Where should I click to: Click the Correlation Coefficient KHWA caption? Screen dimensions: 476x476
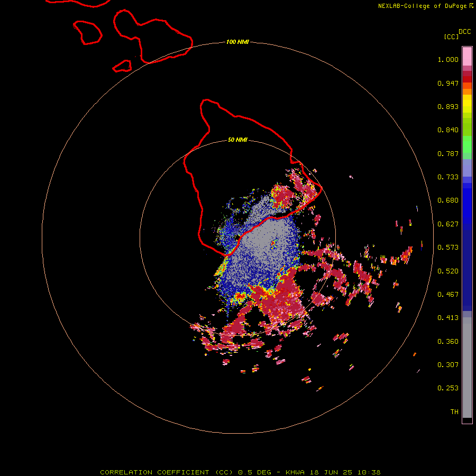[240, 472]
